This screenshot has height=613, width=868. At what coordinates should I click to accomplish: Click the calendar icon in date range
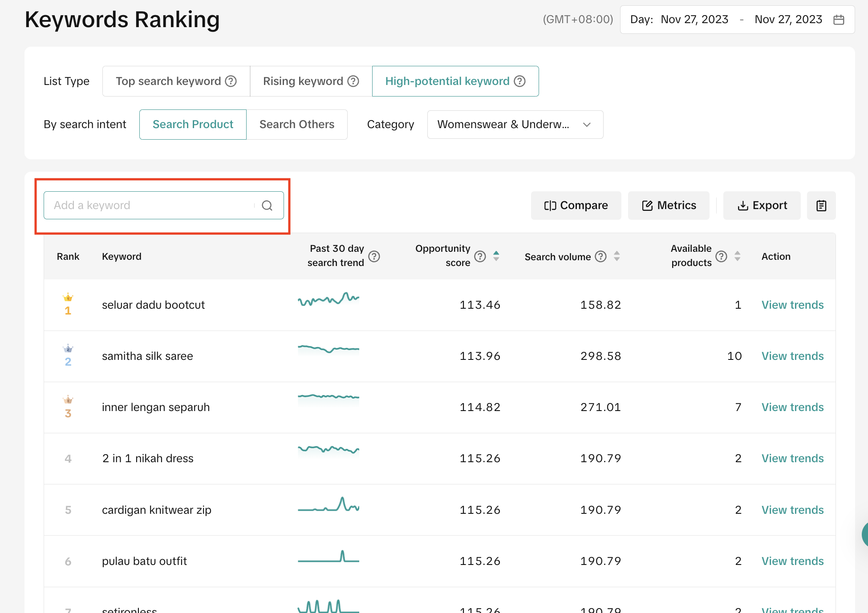839,20
